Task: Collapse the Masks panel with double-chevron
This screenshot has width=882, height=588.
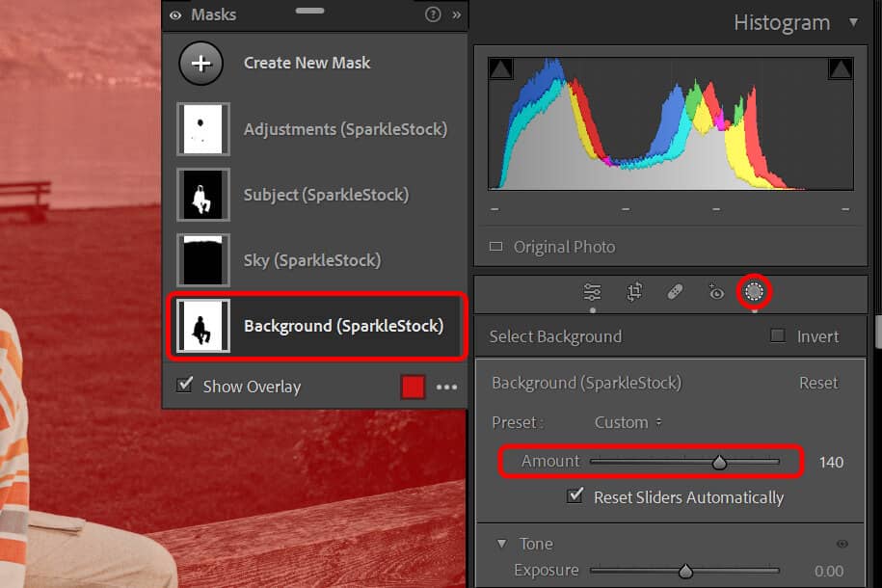Action: click(456, 14)
